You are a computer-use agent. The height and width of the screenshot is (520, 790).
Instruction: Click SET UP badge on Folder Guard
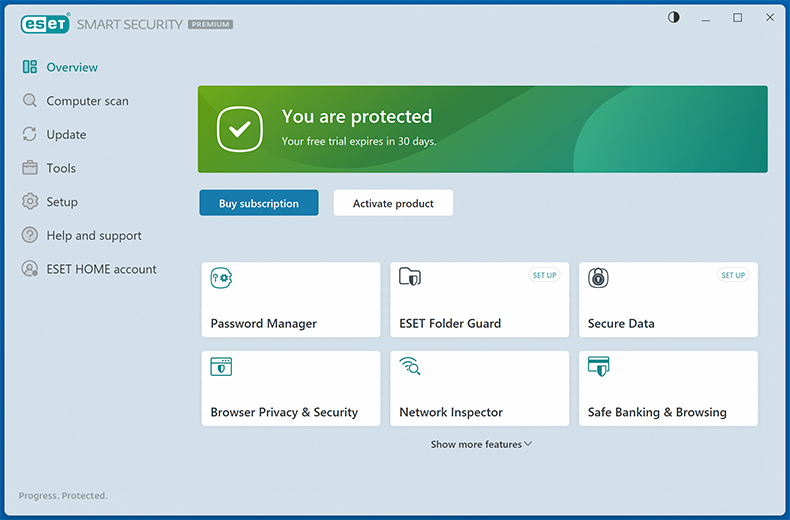click(544, 275)
